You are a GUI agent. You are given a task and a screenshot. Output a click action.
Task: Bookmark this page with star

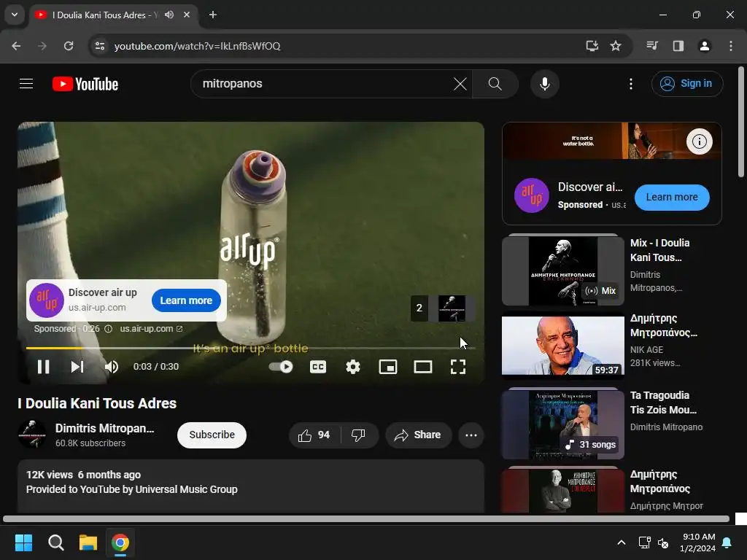click(616, 46)
